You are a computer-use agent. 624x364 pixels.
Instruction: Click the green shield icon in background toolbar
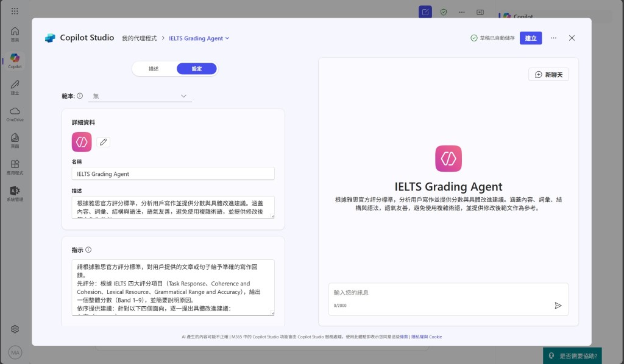coord(444,12)
